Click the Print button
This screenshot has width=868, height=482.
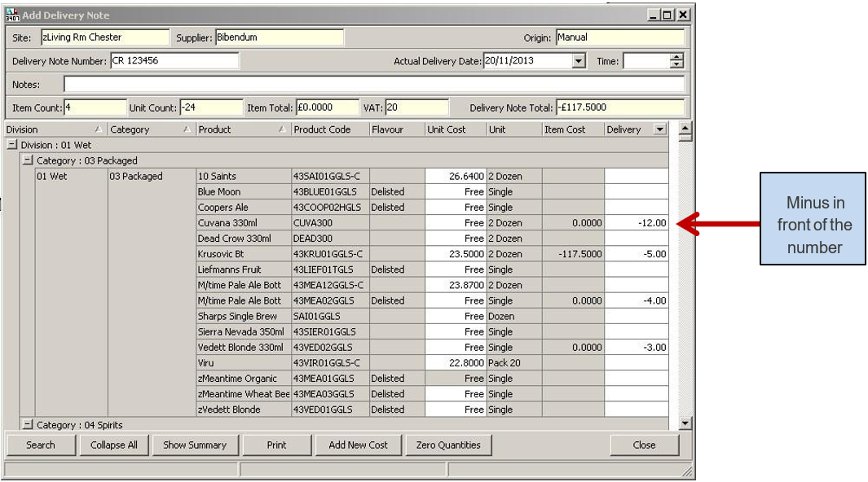pos(276,445)
